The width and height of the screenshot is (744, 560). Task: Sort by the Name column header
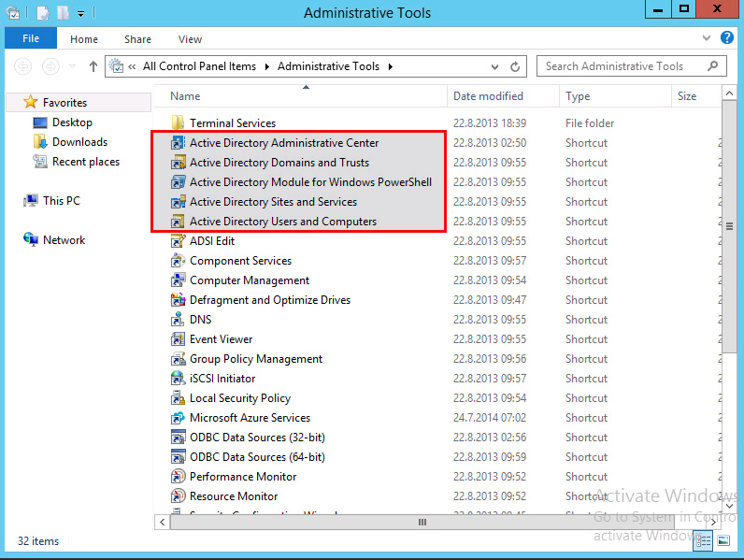[x=185, y=96]
